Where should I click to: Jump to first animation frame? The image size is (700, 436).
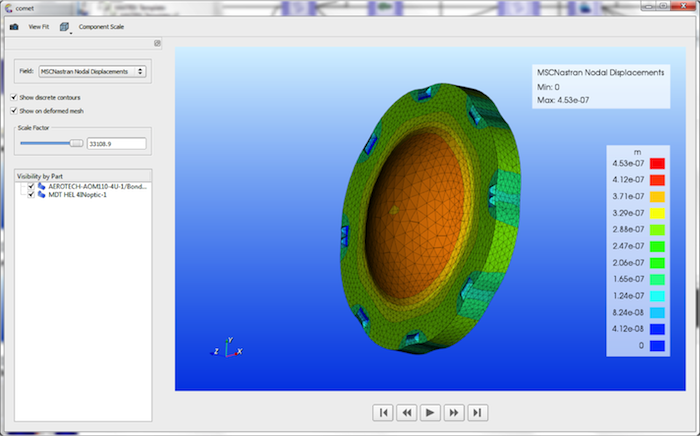coord(383,413)
